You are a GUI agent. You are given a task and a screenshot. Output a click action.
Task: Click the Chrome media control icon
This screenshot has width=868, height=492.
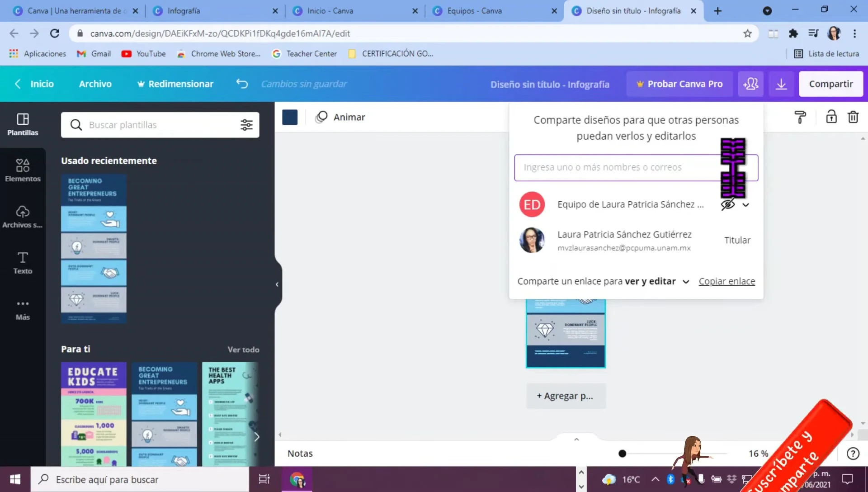(813, 33)
